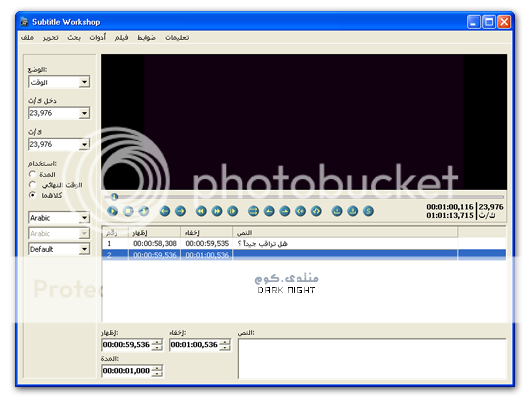
Task: Click the 23,976 FPS display beside timer
Action: pyautogui.click(x=491, y=207)
